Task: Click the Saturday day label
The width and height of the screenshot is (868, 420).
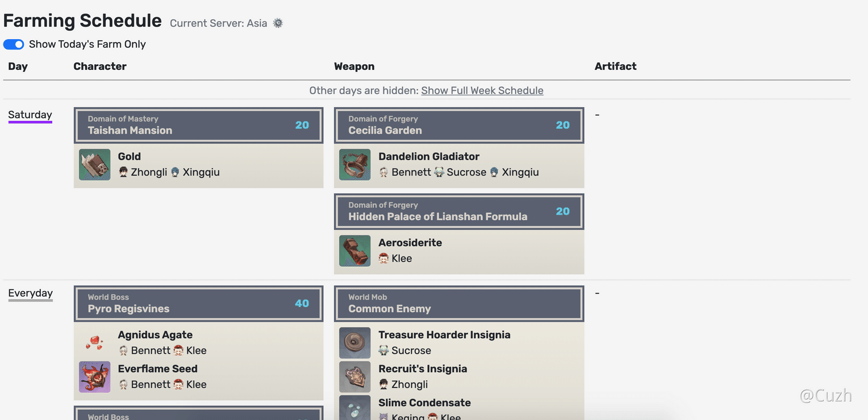Action: [30, 115]
